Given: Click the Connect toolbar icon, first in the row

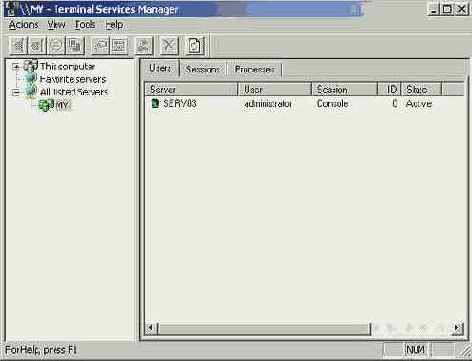Looking at the screenshot, I should tap(18, 45).
